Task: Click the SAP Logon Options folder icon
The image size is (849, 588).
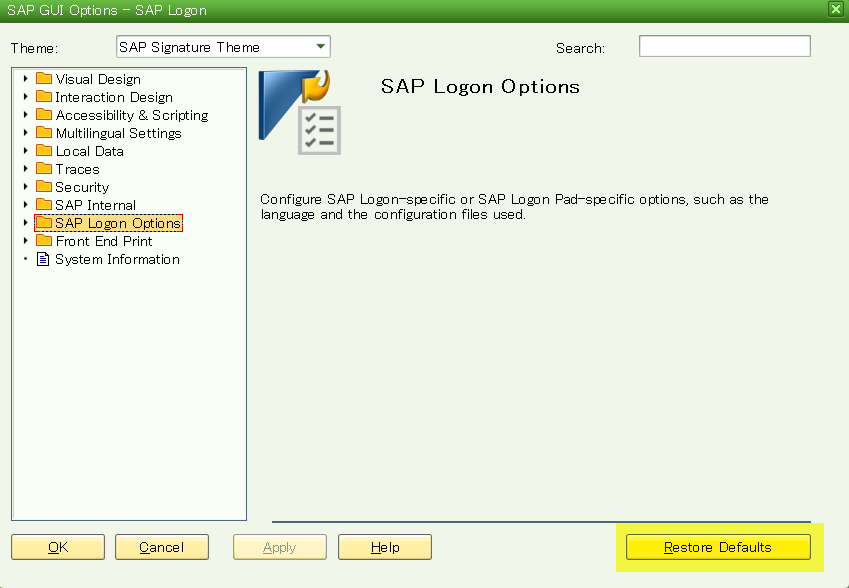Action: coord(44,223)
